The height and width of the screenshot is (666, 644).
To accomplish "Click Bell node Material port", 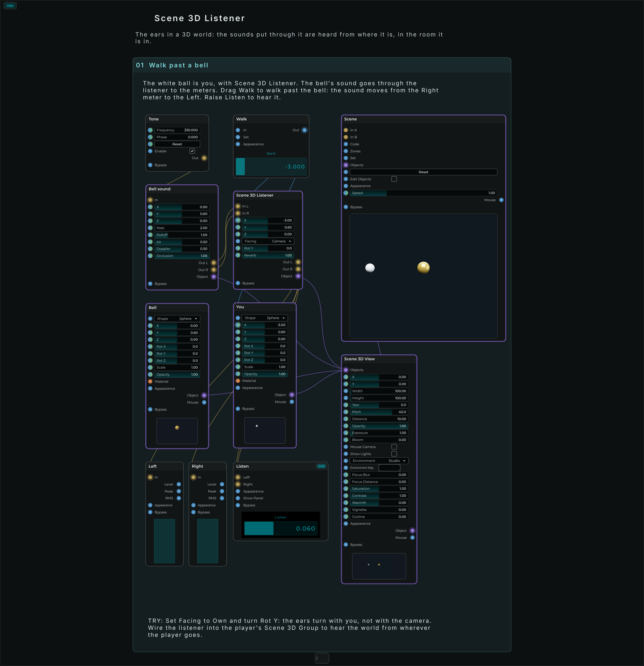I will click(150, 382).
